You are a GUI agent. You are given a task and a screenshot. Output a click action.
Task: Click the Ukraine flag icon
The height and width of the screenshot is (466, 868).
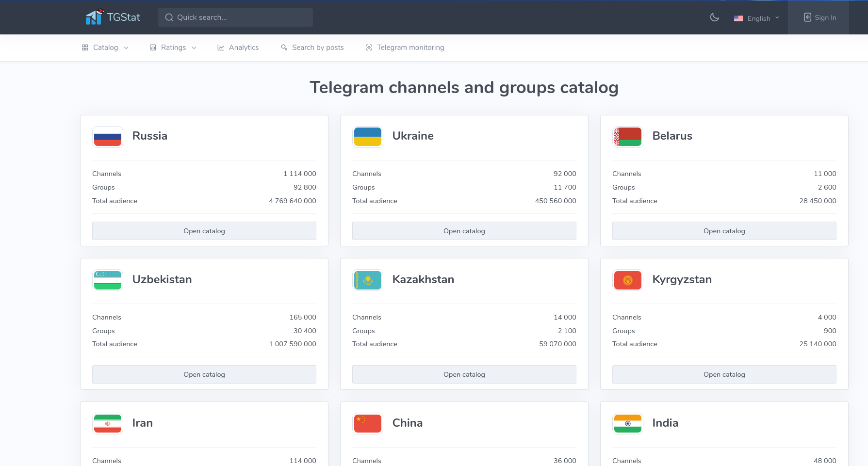pos(367,137)
